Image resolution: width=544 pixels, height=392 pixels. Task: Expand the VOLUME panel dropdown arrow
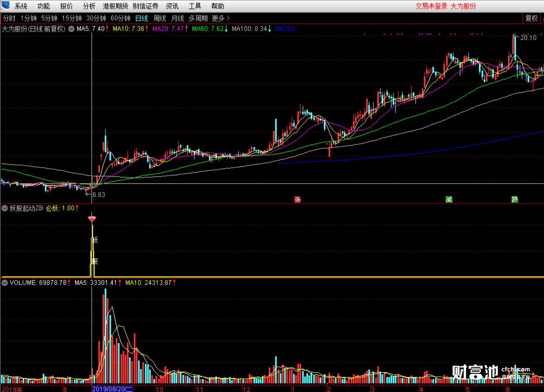coord(5,282)
